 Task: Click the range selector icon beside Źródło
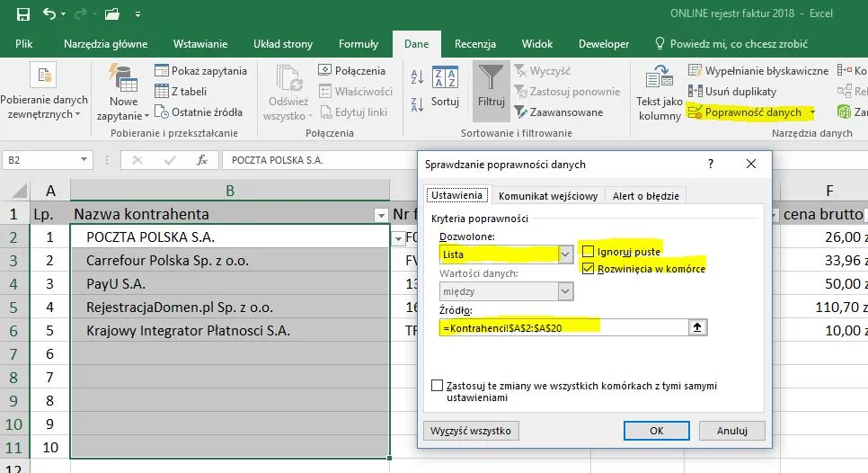(695, 328)
